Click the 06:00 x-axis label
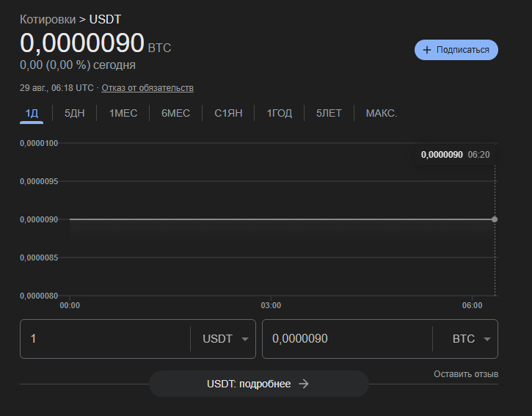 [472, 305]
